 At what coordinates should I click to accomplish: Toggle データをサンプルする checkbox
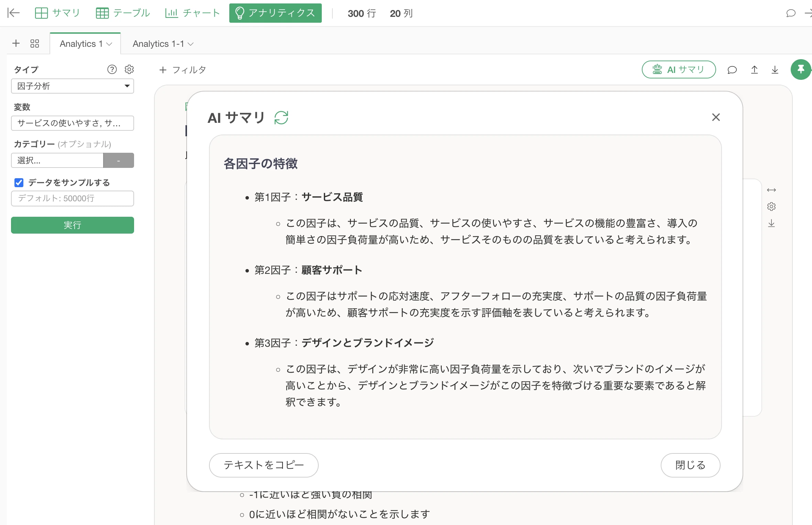pos(19,183)
